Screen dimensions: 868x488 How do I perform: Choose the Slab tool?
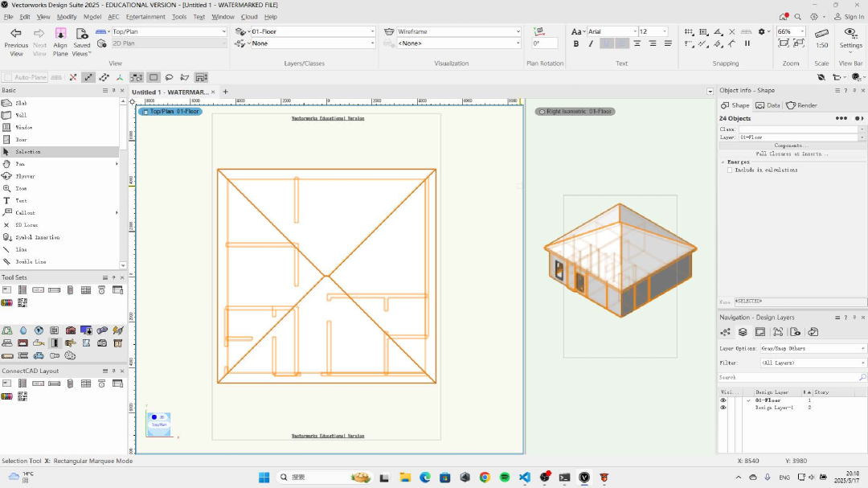[x=21, y=103]
